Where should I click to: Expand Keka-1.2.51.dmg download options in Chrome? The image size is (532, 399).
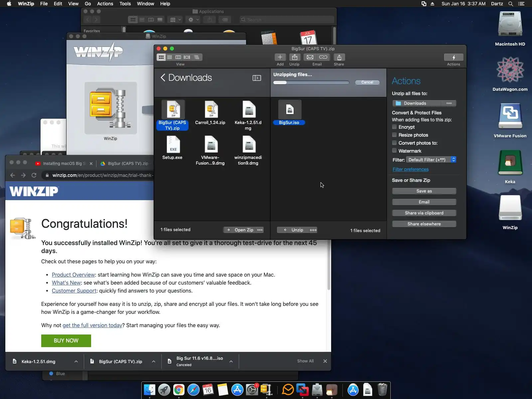76,361
